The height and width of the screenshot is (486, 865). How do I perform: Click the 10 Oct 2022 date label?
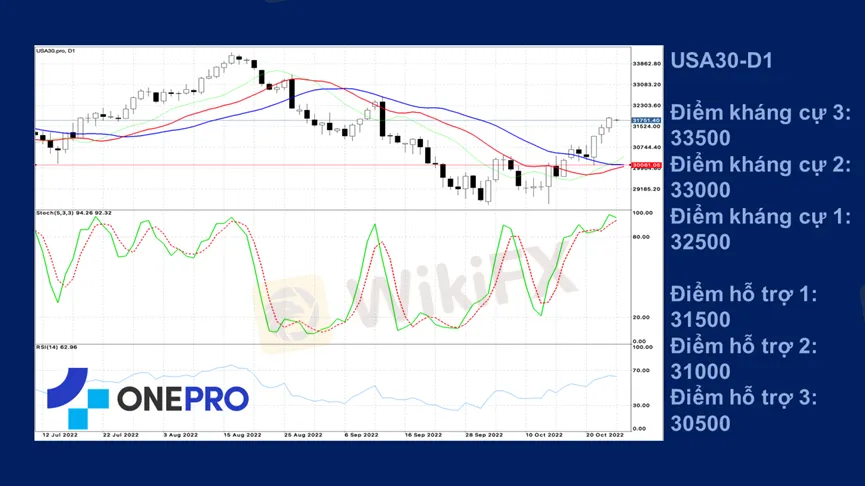[544, 435]
